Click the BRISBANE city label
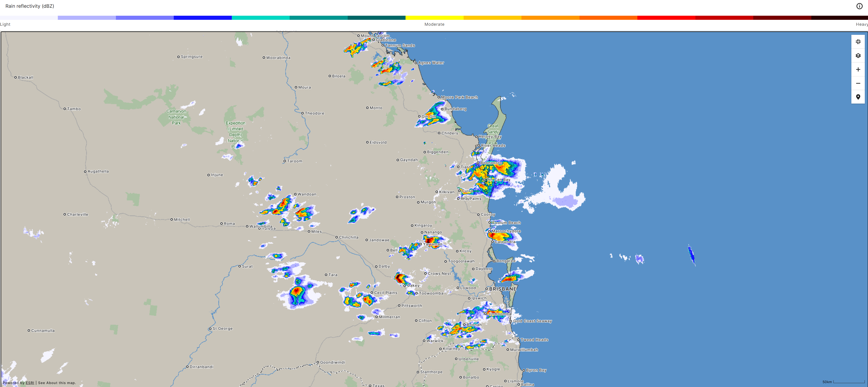The width and height of the screenshot is (868, 387). [502, 289]
